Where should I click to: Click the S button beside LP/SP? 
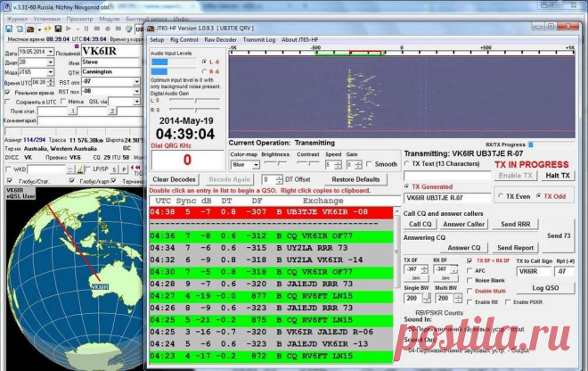114,169
